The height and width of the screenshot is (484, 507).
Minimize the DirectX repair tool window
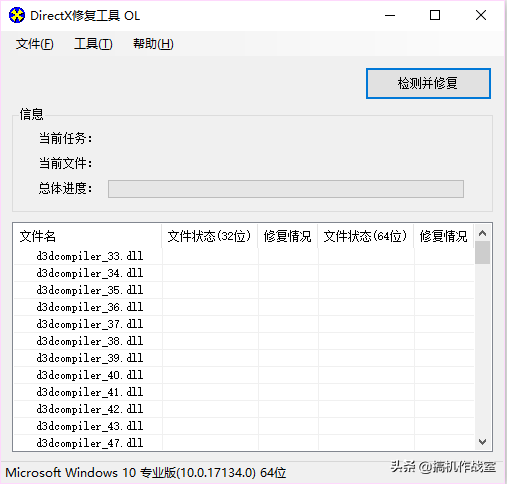(390, 15)
